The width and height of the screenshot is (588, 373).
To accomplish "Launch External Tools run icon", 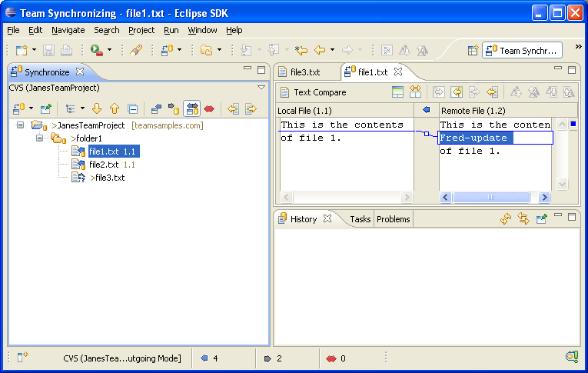I will (x=97, y=50).
